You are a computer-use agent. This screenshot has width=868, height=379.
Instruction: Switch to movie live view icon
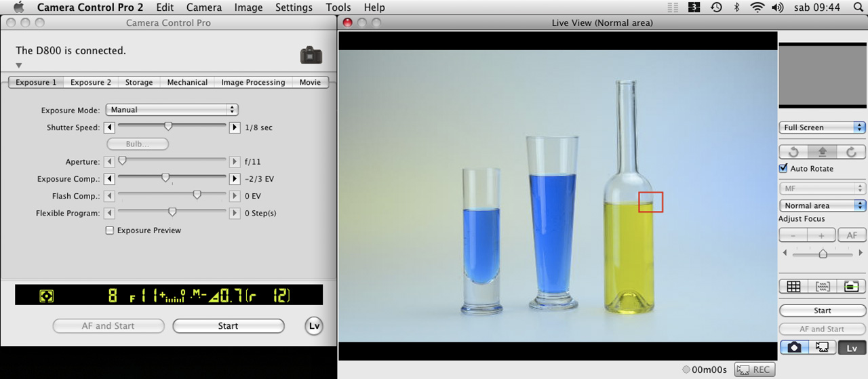[823, 348]
